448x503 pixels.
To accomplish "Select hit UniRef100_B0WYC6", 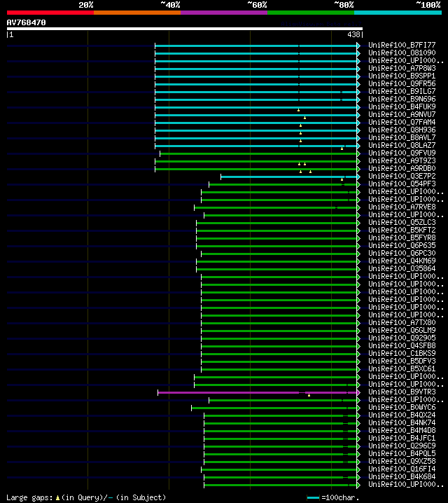I will click(402, 407).
